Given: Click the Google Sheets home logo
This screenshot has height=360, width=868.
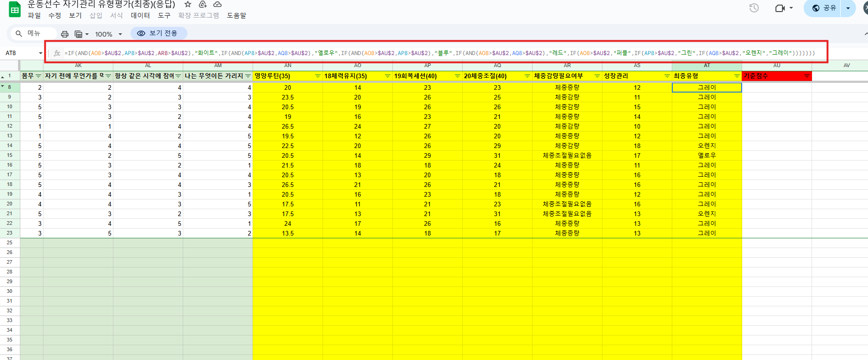Looking at the screenshot, I should pos(15,10).
